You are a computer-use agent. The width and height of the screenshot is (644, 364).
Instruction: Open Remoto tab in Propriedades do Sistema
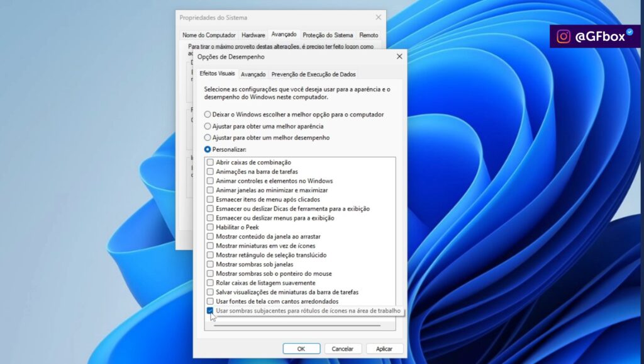[369, 35]
